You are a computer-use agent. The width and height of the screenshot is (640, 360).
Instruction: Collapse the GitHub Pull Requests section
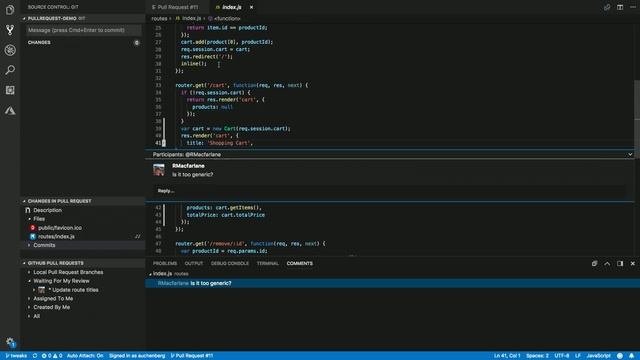[x=24, y=263]
